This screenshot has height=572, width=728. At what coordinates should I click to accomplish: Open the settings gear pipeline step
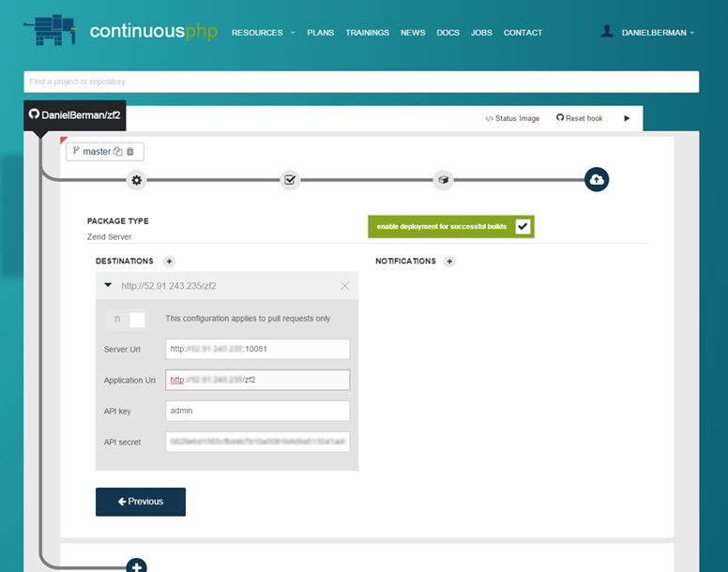tap(137, 180)
